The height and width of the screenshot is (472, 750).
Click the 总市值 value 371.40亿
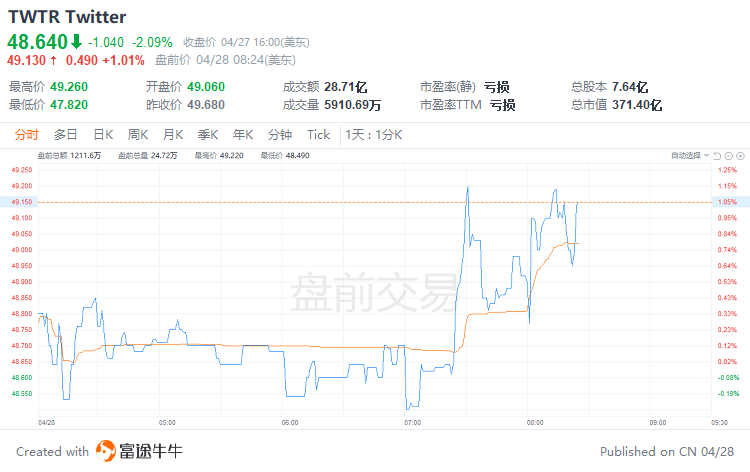[637, 105]
